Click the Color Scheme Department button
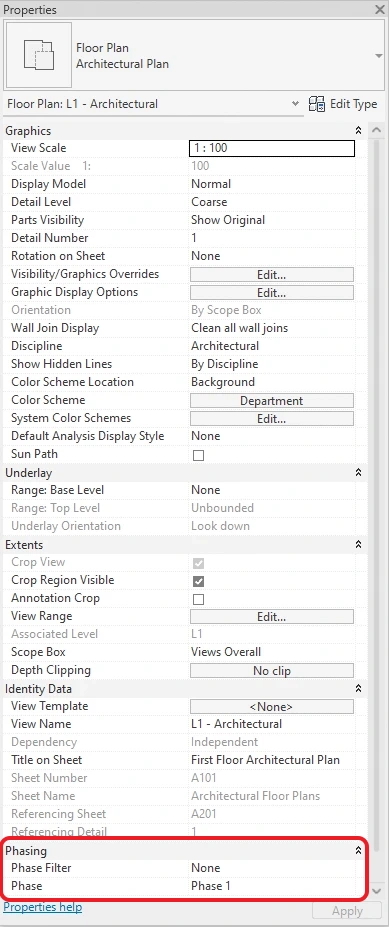The height and width of the screenshot is (927, 389). click(272, 401)
